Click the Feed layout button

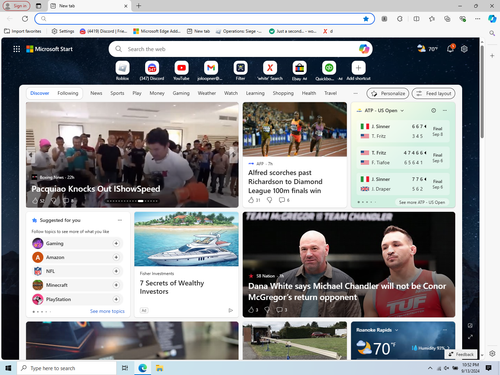pyautogui.click(x=433, y=93)
